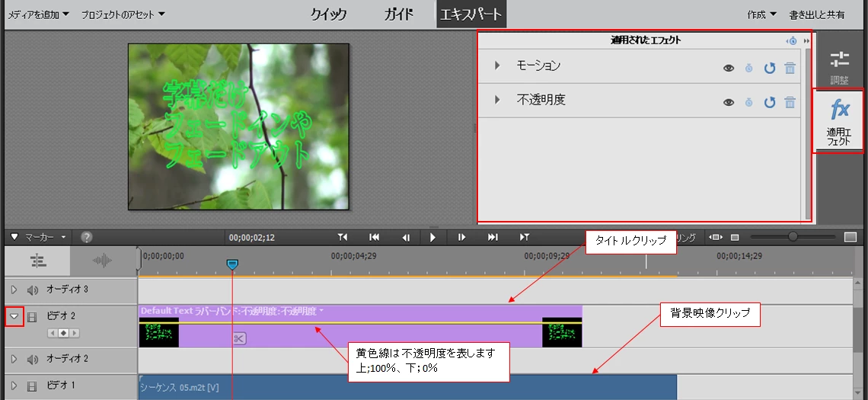
Task: Open the 作成 dropdown
Action: 761,14
